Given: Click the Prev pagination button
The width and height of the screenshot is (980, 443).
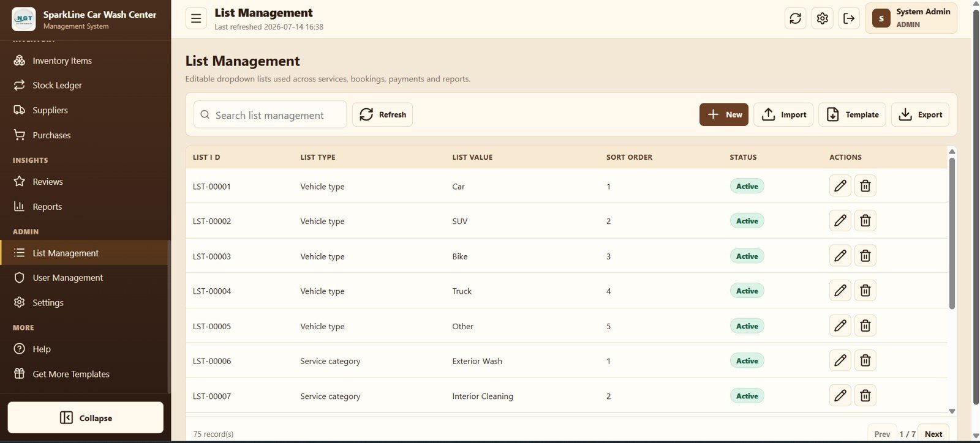Looking at the screenshot, I should coord(882,433).
